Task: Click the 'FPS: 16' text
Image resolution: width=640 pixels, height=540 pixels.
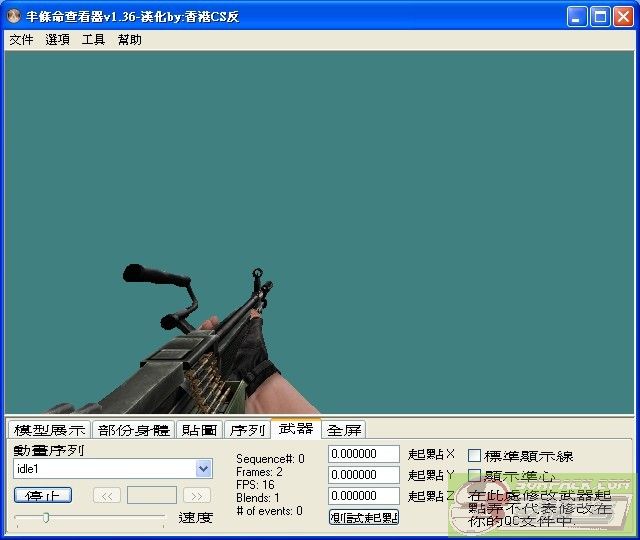Action: 255,485
